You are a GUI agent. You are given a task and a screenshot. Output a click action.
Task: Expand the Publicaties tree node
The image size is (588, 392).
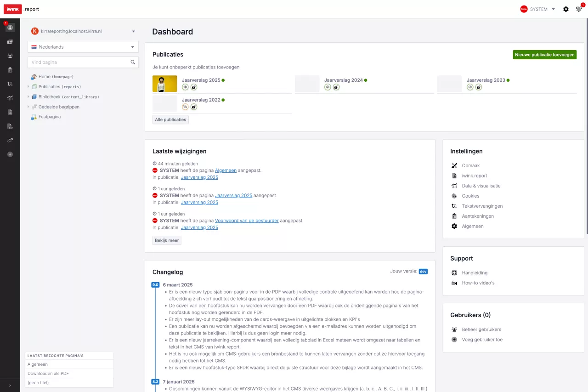click(28, 86)
